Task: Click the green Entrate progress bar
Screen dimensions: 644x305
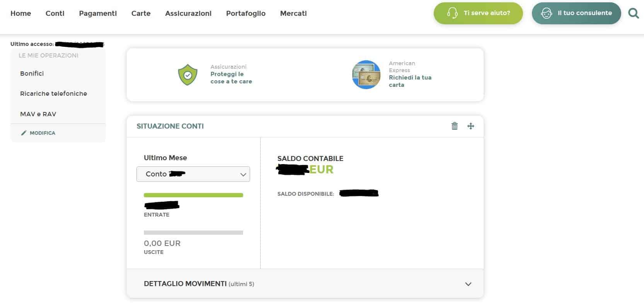Action: click(x=193, y=195)
